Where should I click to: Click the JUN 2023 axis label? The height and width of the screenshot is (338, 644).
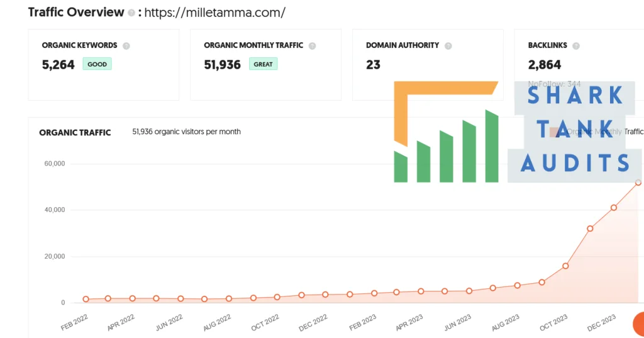click(x=458, y=322)
